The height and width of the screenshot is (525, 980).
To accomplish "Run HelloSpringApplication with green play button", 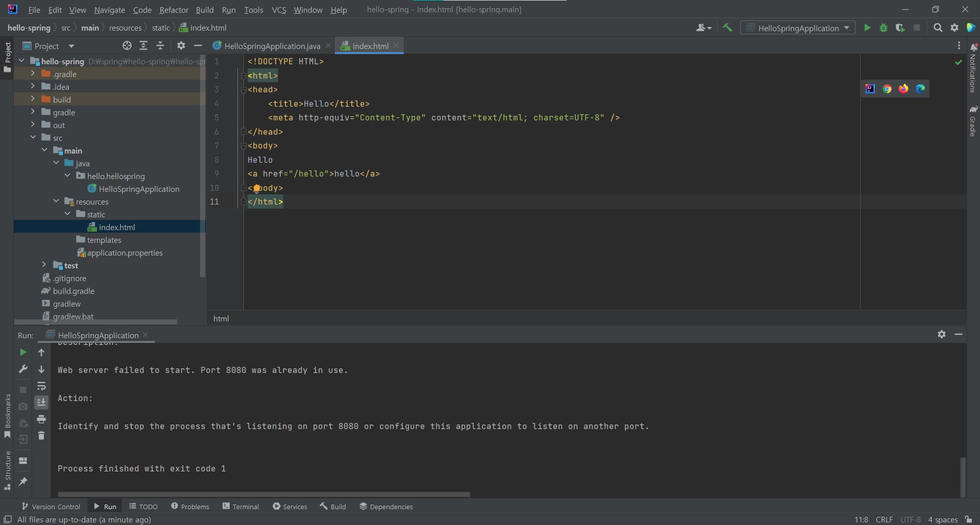I will (x=867, y=28).
